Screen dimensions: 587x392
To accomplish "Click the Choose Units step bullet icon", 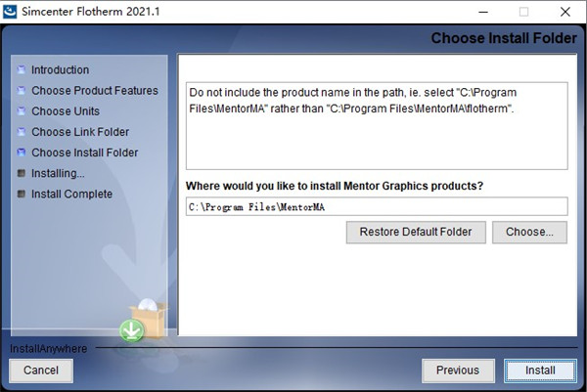I will tap(22, 111).
